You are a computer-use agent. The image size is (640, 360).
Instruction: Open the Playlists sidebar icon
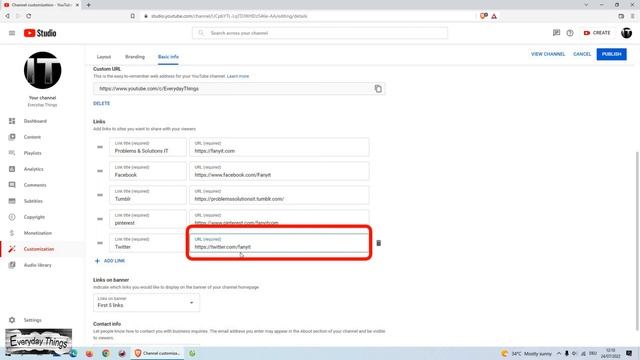(x=12, y=153)
